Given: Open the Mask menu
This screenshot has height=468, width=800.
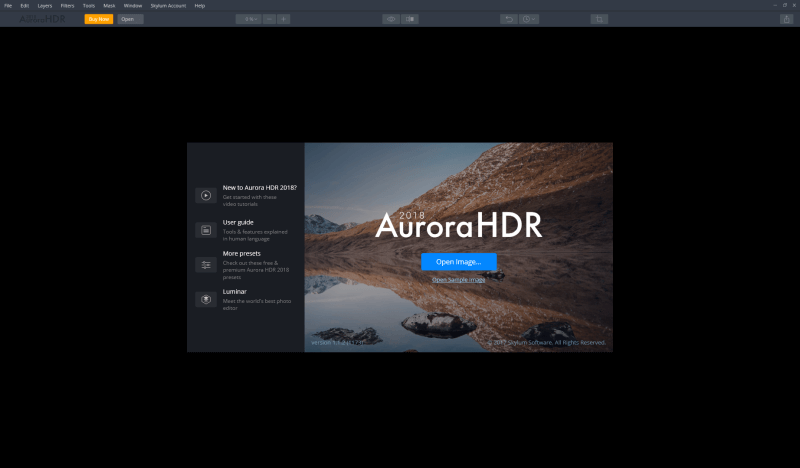Looking at the screenshot, I should point(109,6).
